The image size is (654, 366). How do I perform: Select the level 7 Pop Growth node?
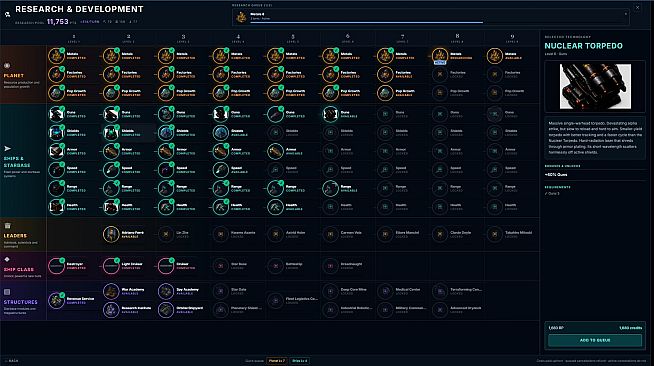pos(385,93)
